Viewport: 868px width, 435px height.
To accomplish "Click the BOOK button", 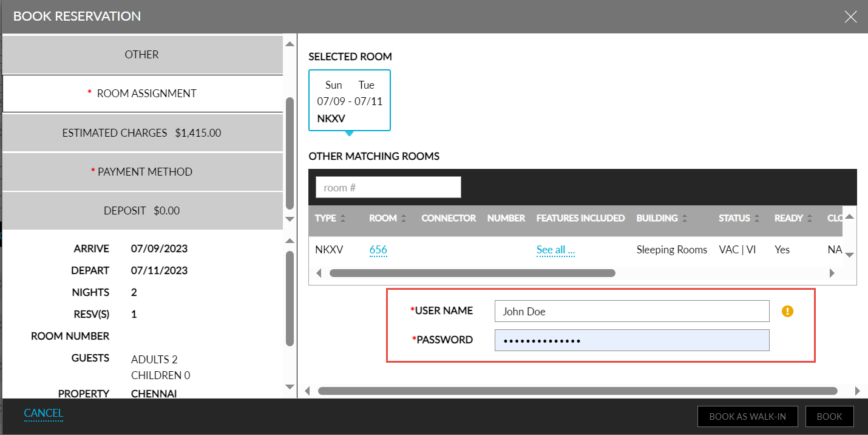I will (x=829, y=417).
